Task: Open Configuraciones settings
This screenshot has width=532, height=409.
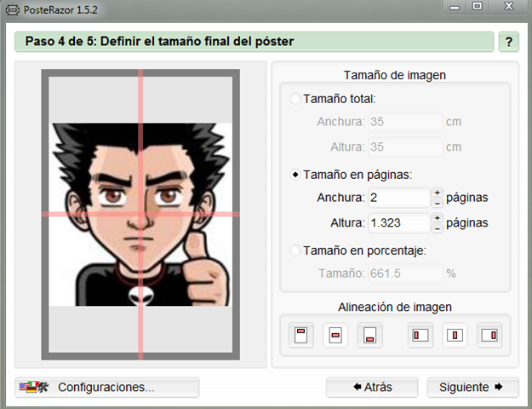Action: [x=107, y=387]
